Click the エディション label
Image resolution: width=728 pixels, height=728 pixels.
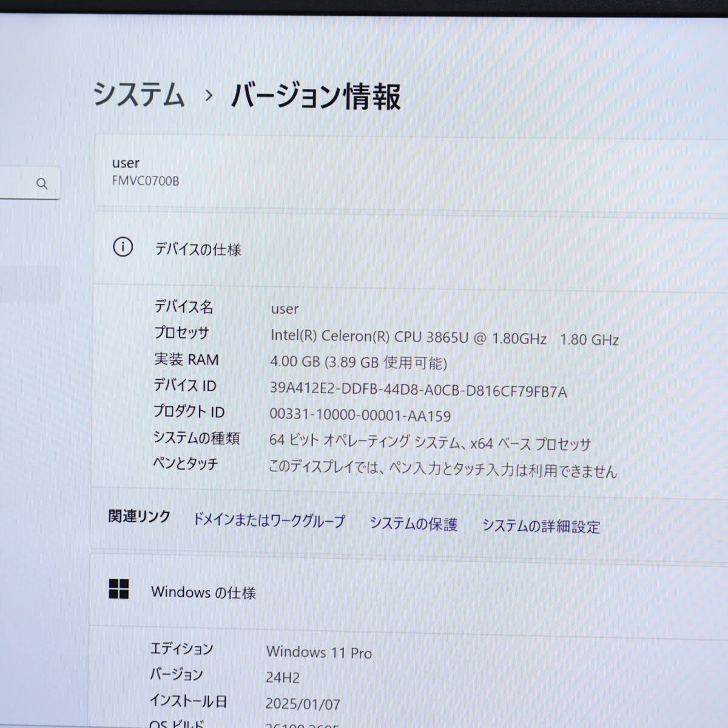click(181, 649)
